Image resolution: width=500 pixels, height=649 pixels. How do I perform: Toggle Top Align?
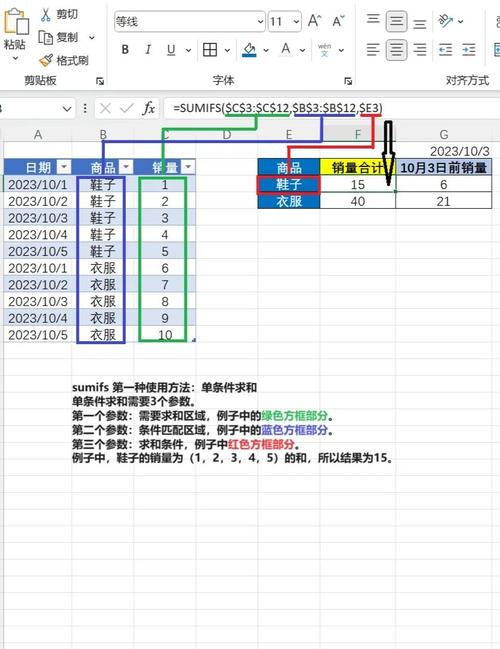(x=373, y=19)
